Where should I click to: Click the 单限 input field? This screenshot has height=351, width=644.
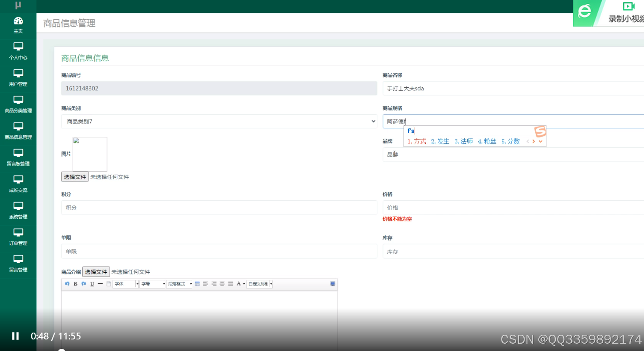tap(219, 251)
